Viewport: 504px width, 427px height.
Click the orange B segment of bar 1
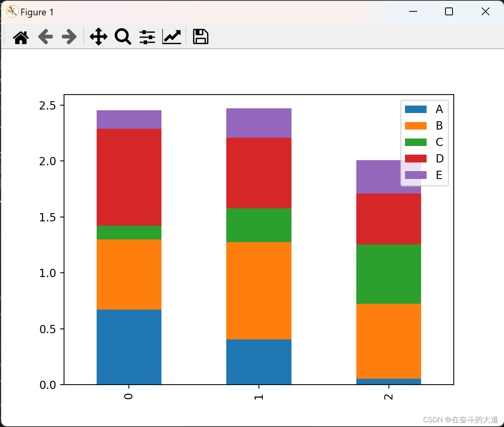coord(258,291)
